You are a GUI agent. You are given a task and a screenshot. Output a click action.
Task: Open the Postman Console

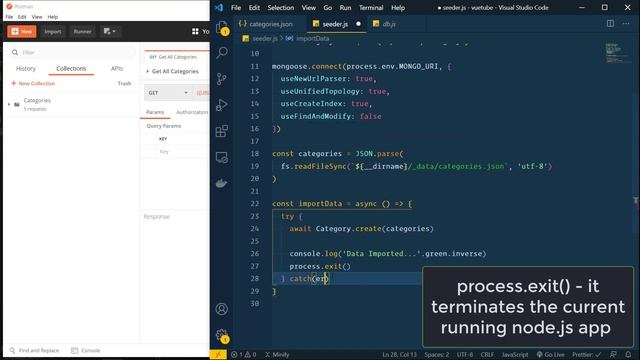coord(86,350)
